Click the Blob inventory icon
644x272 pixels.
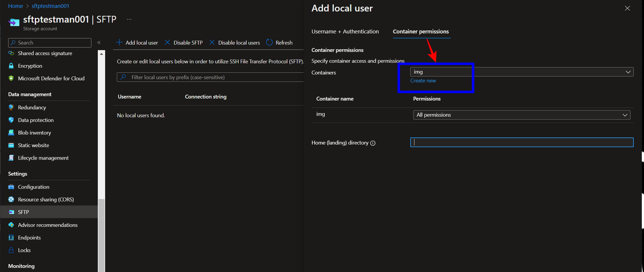pyautogui.click(x=11, y=132)
